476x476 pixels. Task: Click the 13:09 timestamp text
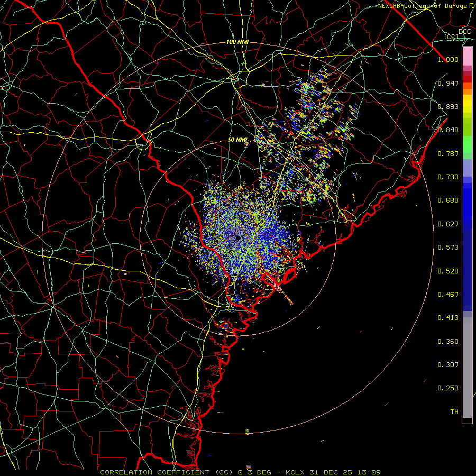369,472
